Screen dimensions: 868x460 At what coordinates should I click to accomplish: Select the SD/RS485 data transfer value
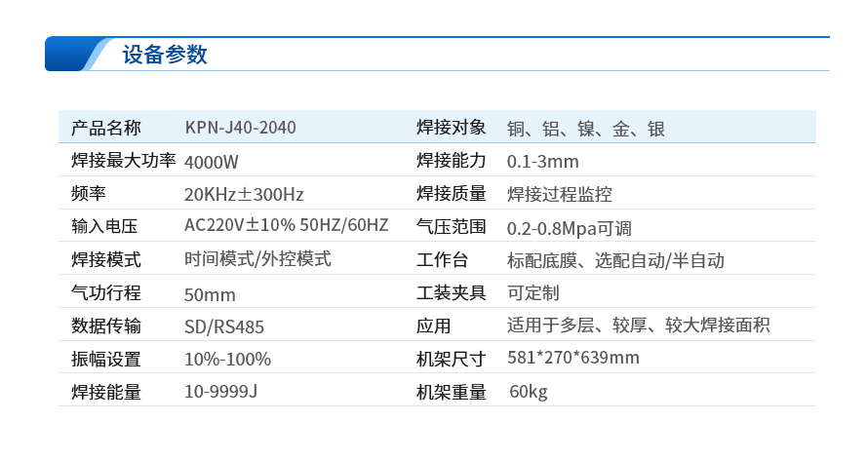pos(224,326)
